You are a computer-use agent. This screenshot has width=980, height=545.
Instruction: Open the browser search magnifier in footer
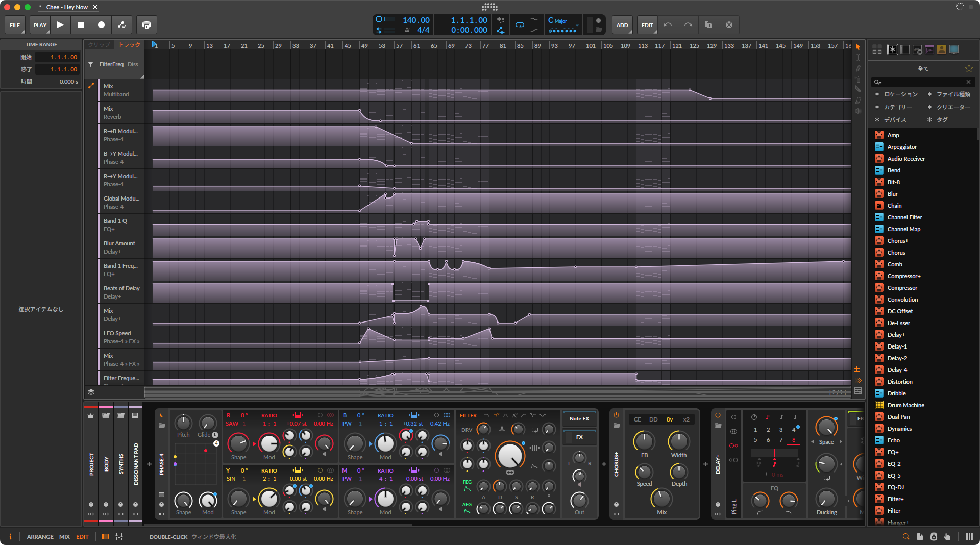click(905, 536)
